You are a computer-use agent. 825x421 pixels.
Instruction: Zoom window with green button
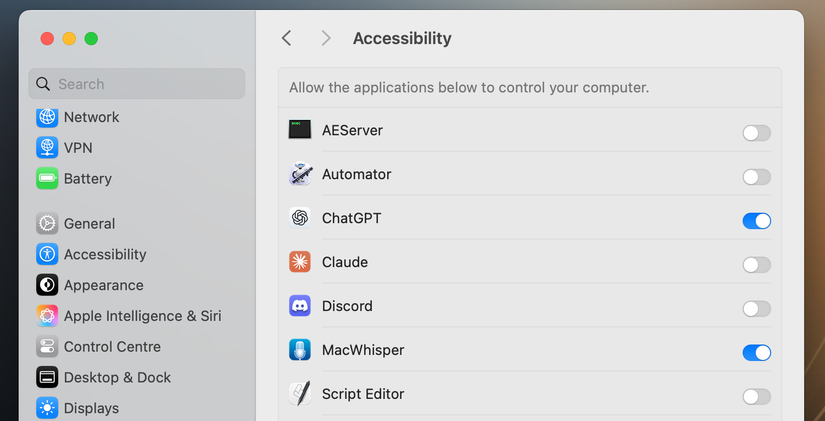[92, 38]
